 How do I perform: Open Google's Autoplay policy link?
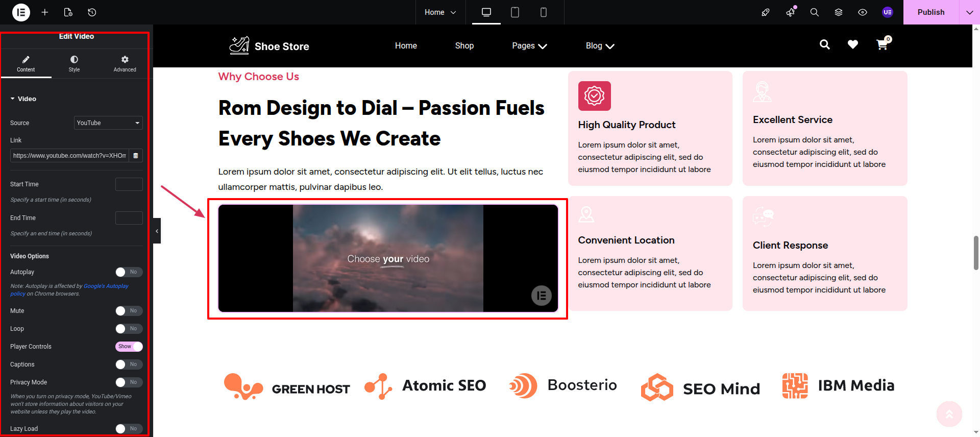(106, 286)
